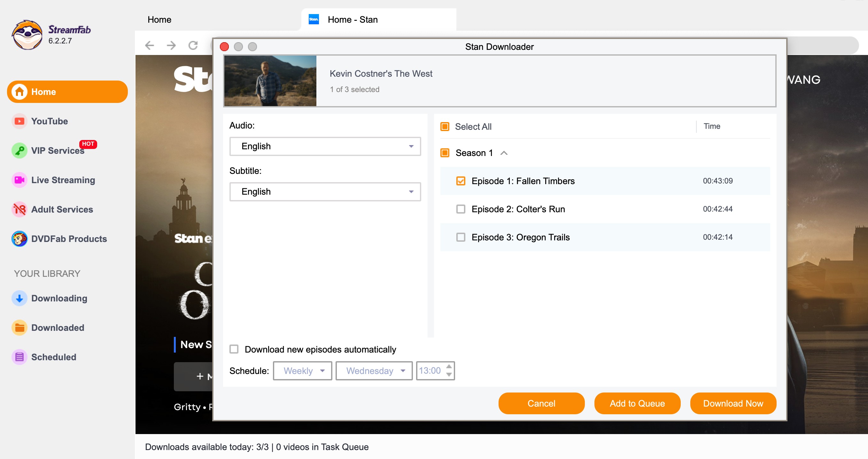Click the Download Now button

(x=733, y=403)
